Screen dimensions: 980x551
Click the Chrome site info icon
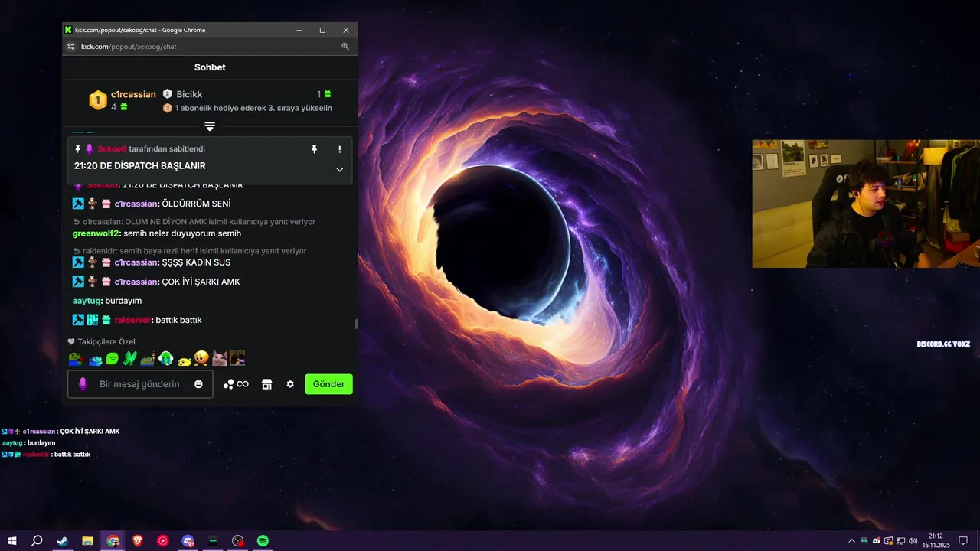(71, 47)
